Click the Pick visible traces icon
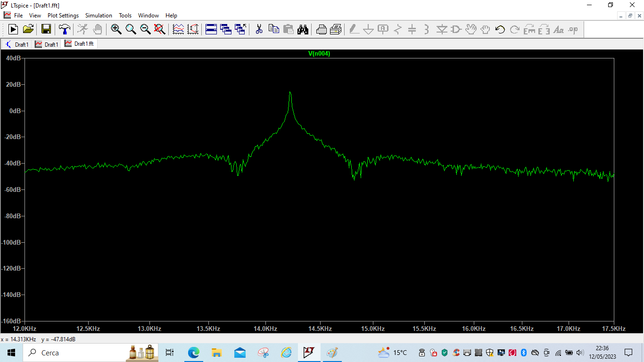Screen dimensions: 644x362 click(x=178, y=29)
